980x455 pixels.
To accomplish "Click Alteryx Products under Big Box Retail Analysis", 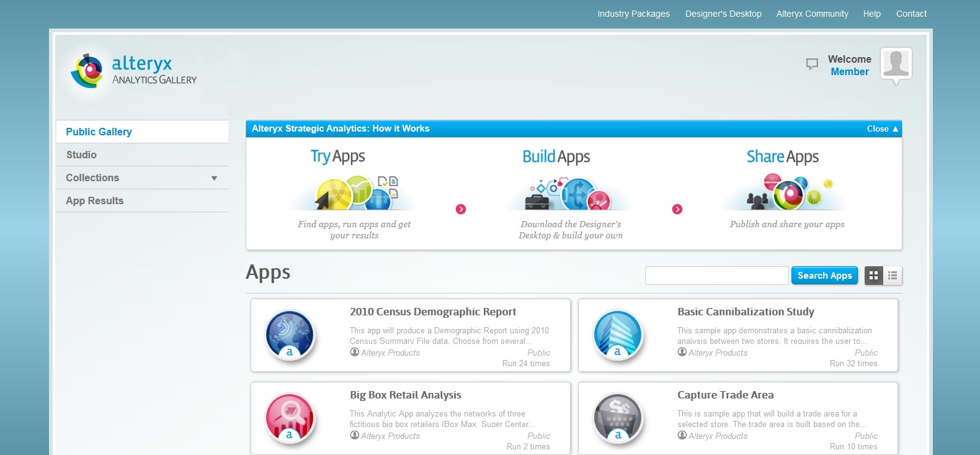I will 391,436.
